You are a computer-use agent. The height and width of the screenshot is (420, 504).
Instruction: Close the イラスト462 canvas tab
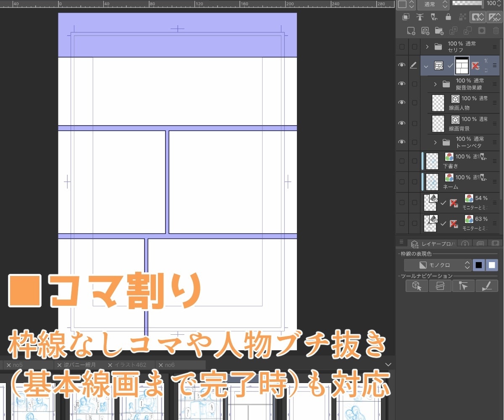click(110, 365)
